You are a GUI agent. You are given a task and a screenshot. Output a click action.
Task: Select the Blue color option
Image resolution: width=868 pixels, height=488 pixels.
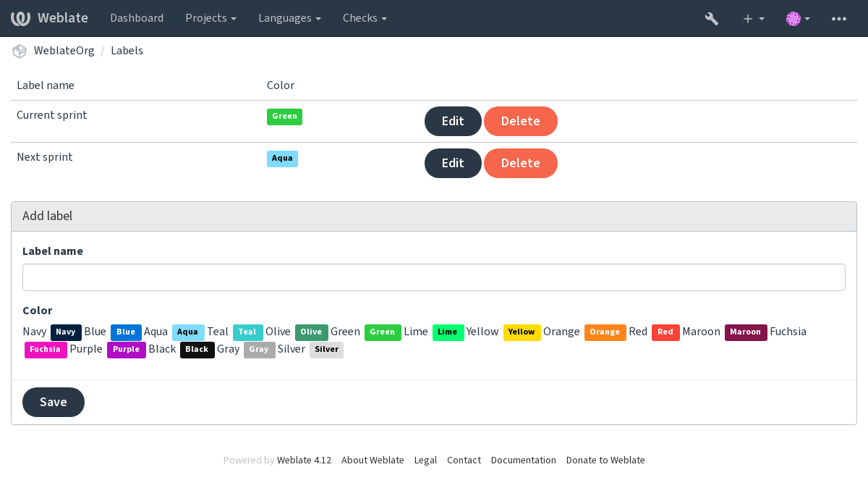tap(126, 332)
